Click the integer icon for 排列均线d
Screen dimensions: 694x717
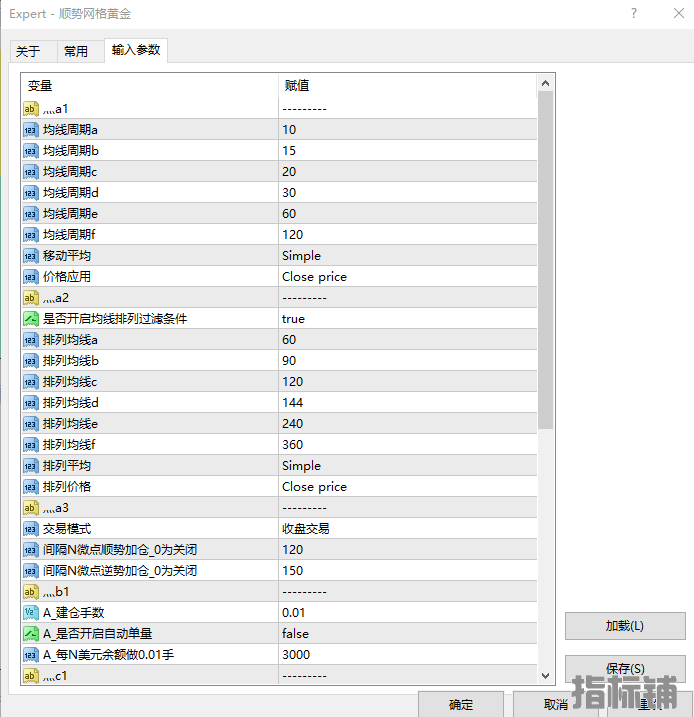coord(31,403)
